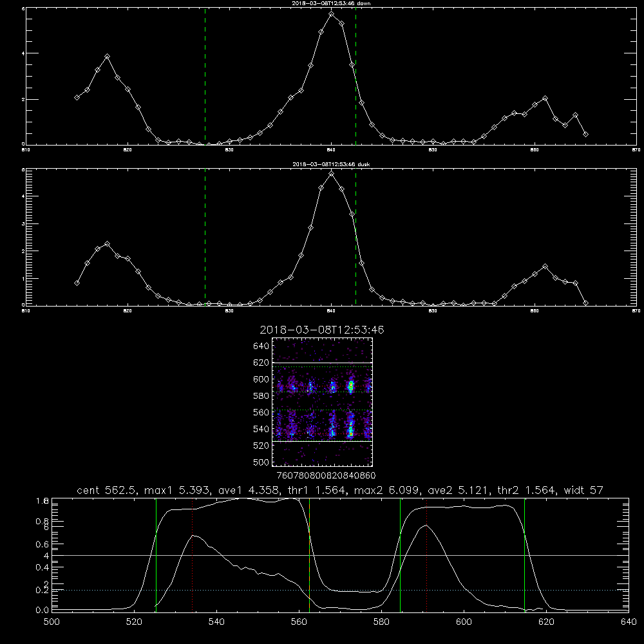Click the '2018-03-08T12:53:46 dawn' plot title
Image resolution: width=644 pixels, height=644 pixels.
[331, 3]
